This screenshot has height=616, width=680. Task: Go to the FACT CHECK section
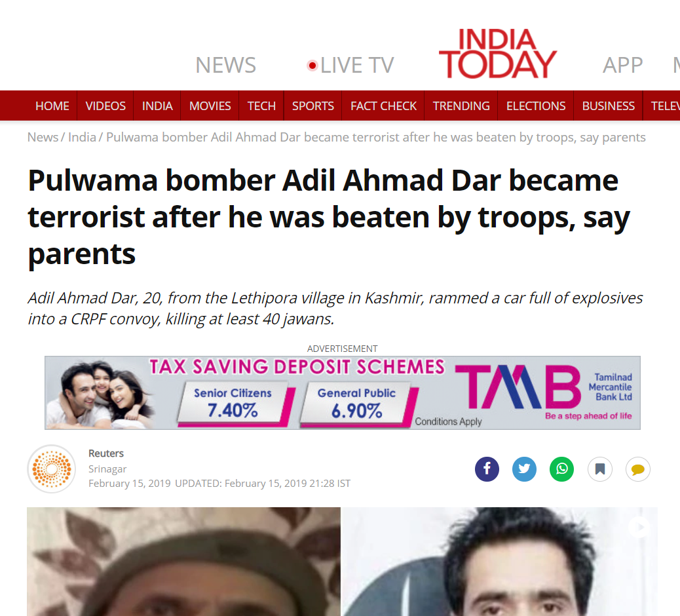tap(383, 106)
